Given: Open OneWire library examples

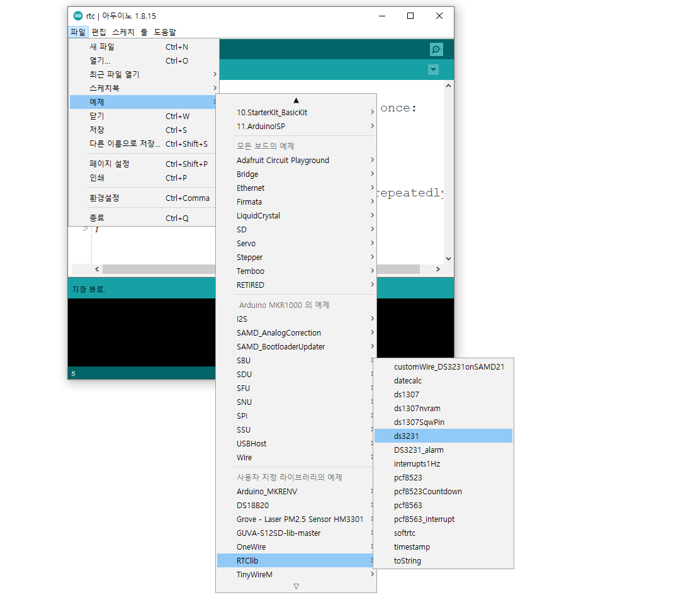Looking at the screenshot, I should click(x=296, y=547).
